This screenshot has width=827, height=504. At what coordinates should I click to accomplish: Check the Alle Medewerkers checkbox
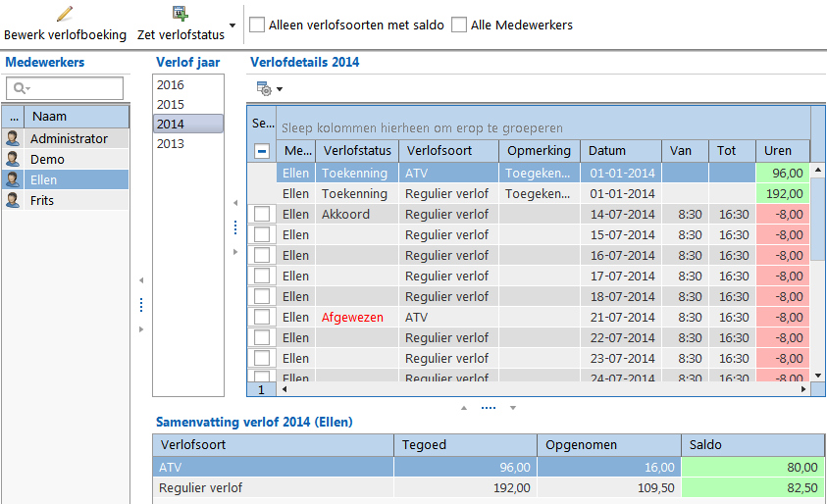click(459, 25)
